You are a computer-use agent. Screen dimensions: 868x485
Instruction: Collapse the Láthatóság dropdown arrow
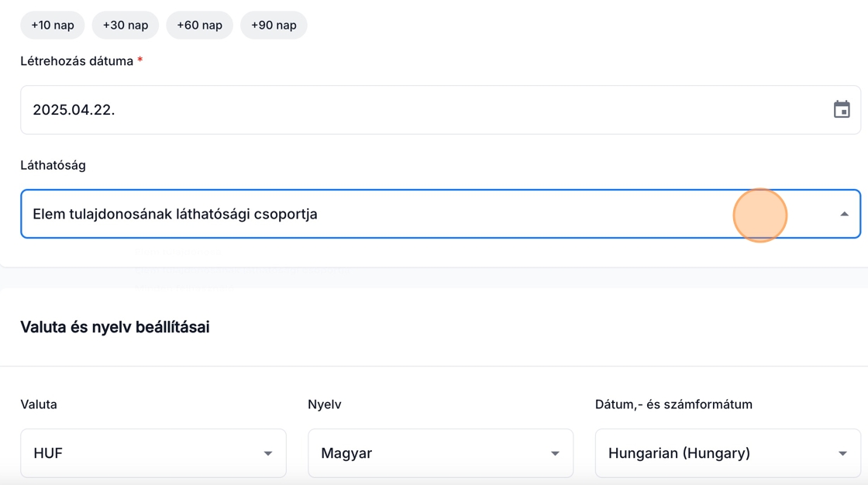[844, 214]
